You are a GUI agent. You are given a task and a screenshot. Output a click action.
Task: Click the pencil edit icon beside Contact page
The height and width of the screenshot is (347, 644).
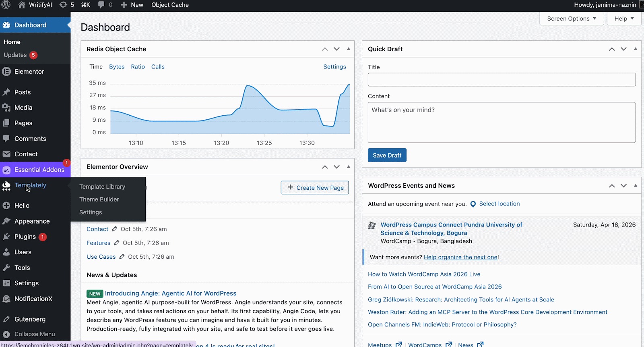114,229
